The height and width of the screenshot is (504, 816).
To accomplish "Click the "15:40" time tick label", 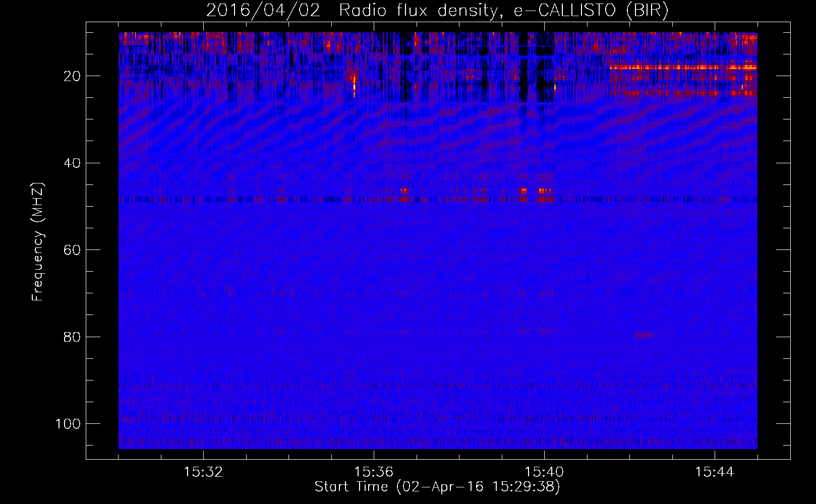I will pos(544,472).
